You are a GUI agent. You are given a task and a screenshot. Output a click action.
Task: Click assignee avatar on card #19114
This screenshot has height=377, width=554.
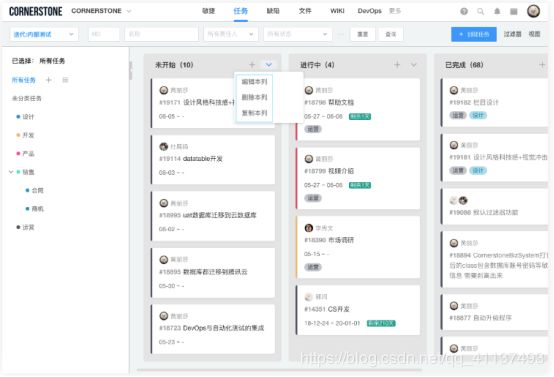164,146
